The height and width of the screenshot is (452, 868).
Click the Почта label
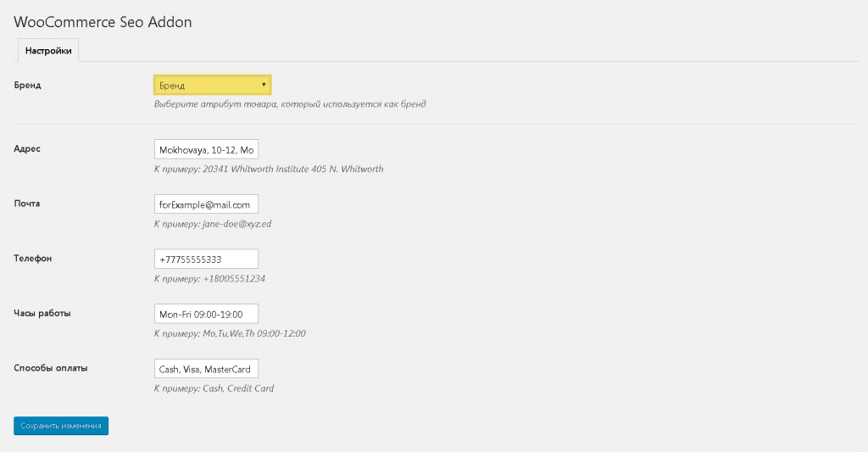pos(27,204)
